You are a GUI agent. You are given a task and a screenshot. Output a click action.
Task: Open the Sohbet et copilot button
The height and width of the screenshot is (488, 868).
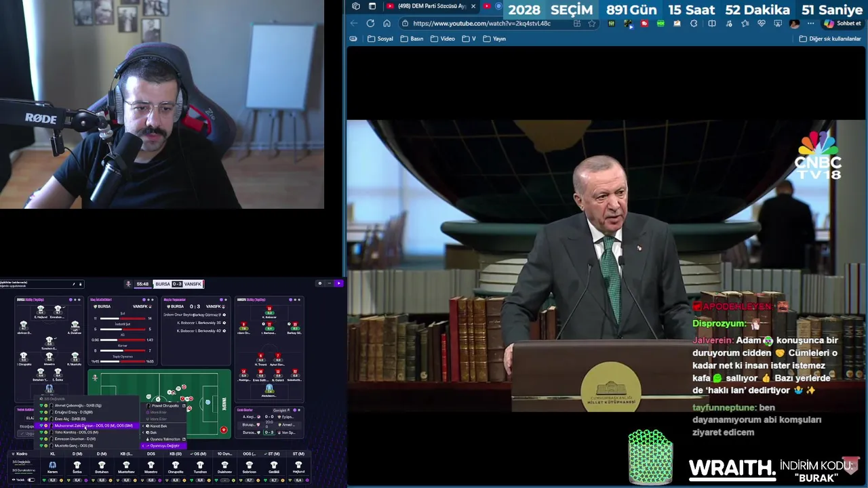pos(843,23)
